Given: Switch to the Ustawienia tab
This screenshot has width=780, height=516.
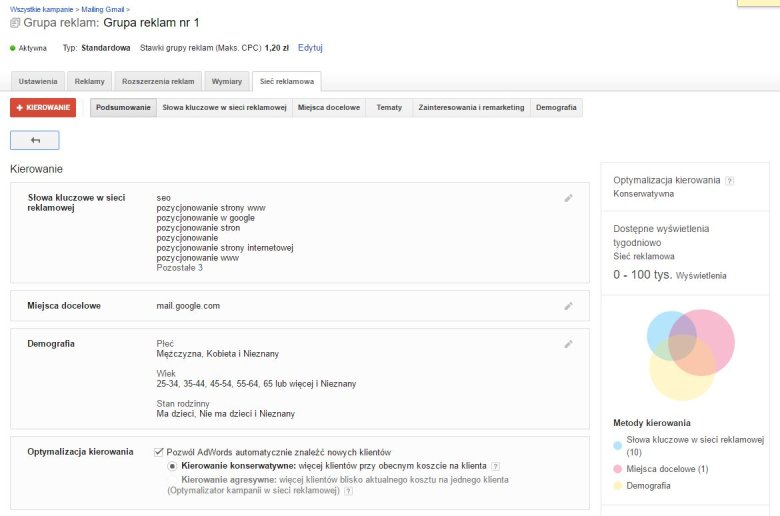Looking at the screenshot, I should (39, 81).
